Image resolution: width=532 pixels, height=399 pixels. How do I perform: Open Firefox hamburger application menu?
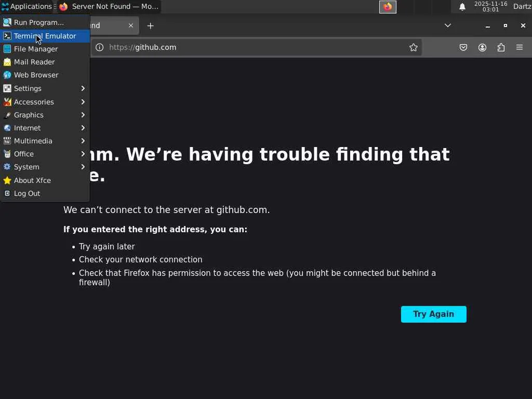[x=520, y=47]
